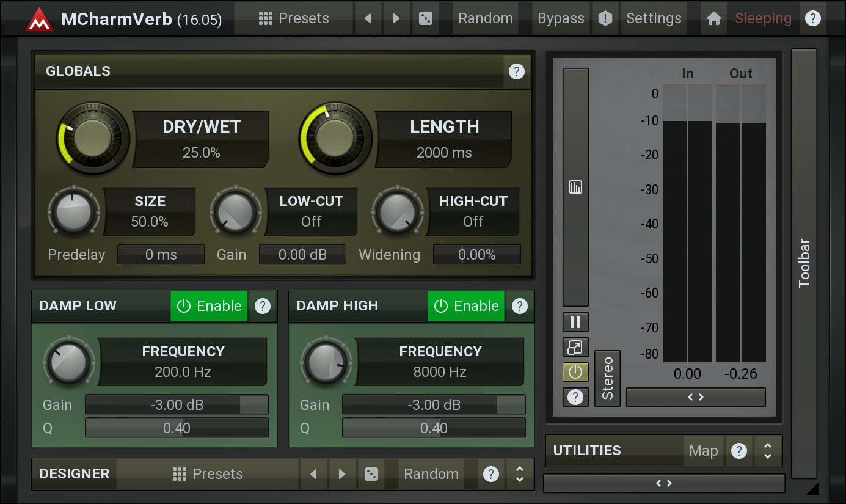Click the Out meter -0.26 readout
The height and width of the screenshot is (504, 846).
740,374
